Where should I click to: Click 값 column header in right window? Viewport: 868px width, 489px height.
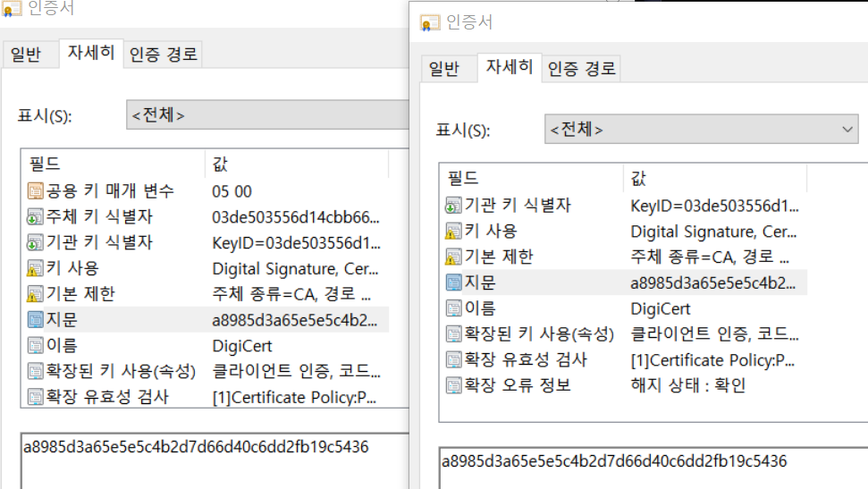coord(715,178)
